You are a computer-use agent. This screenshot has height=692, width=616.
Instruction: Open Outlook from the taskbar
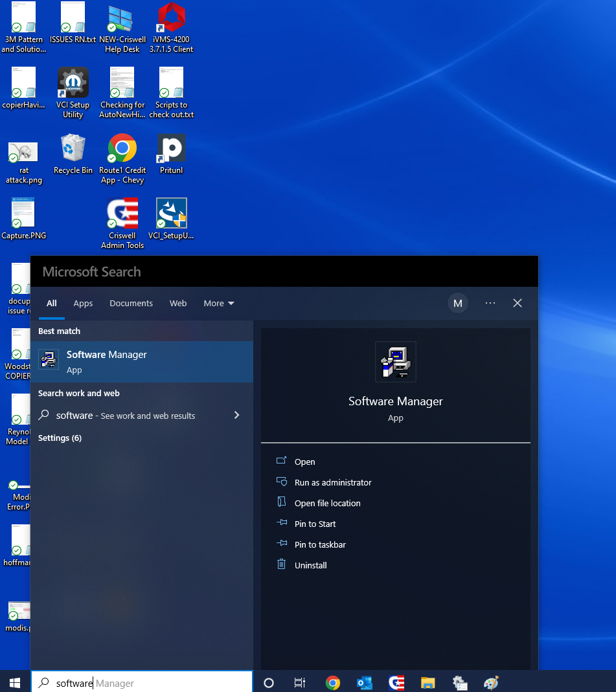pos(364,683)
